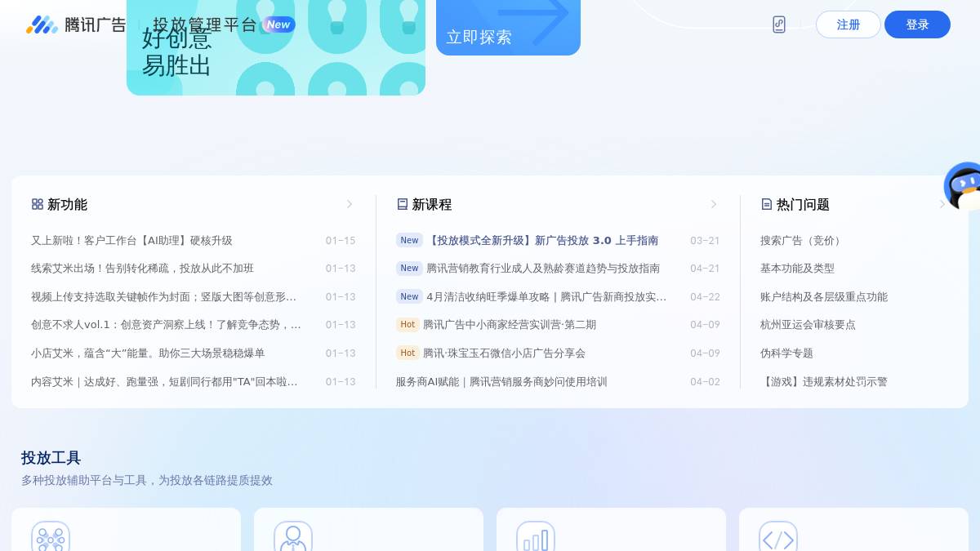
Task: Click the mobile phone icon near 注册
Action: click(778, 24)
